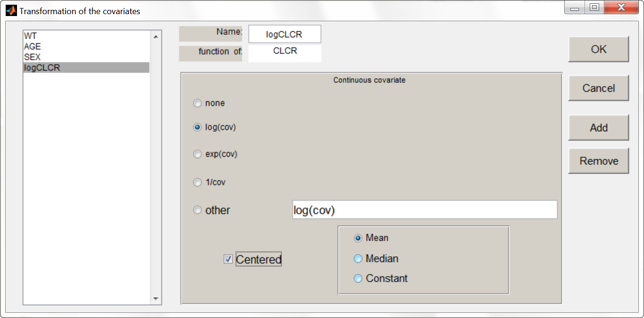Pick the 1/cov transformation option
The width and height of the screenshot is (644, 318).
click(x=198, y=182)
